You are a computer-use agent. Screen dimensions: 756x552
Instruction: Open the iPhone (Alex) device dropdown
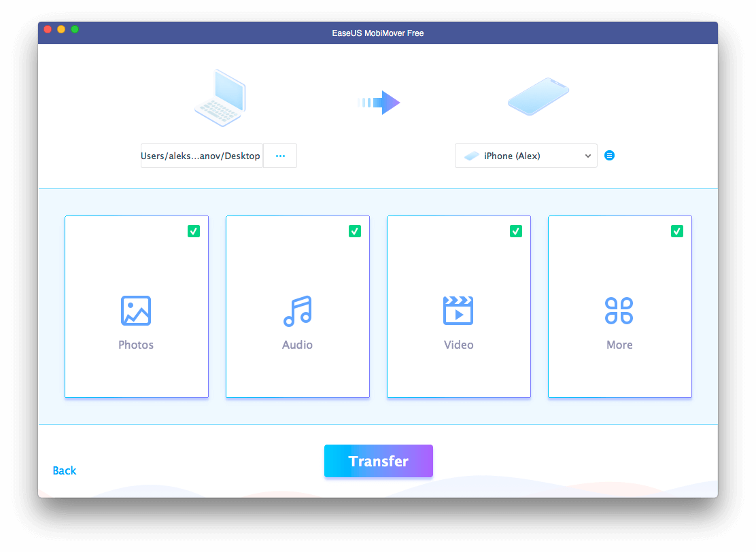526,156
